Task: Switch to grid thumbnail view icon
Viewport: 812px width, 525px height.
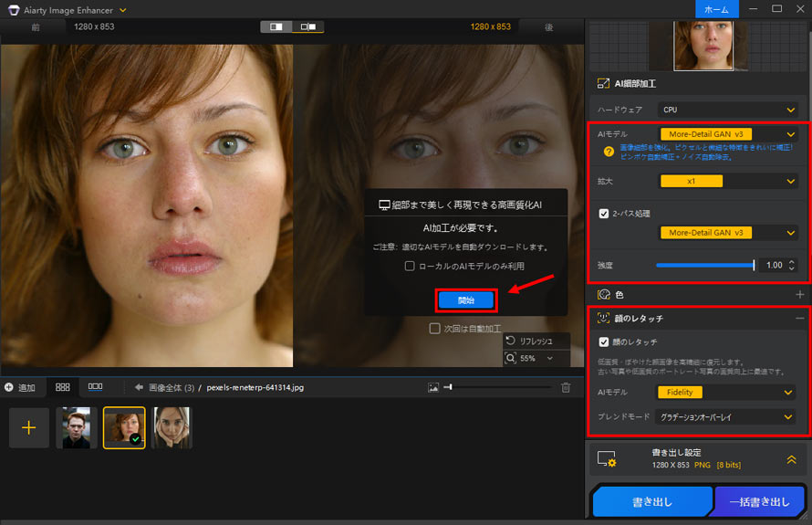Action: coord(63,387)
